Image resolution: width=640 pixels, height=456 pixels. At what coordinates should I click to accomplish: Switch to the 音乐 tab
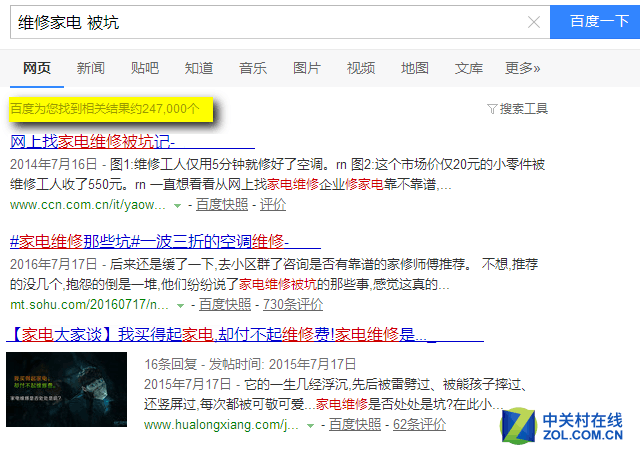[253, 68]
